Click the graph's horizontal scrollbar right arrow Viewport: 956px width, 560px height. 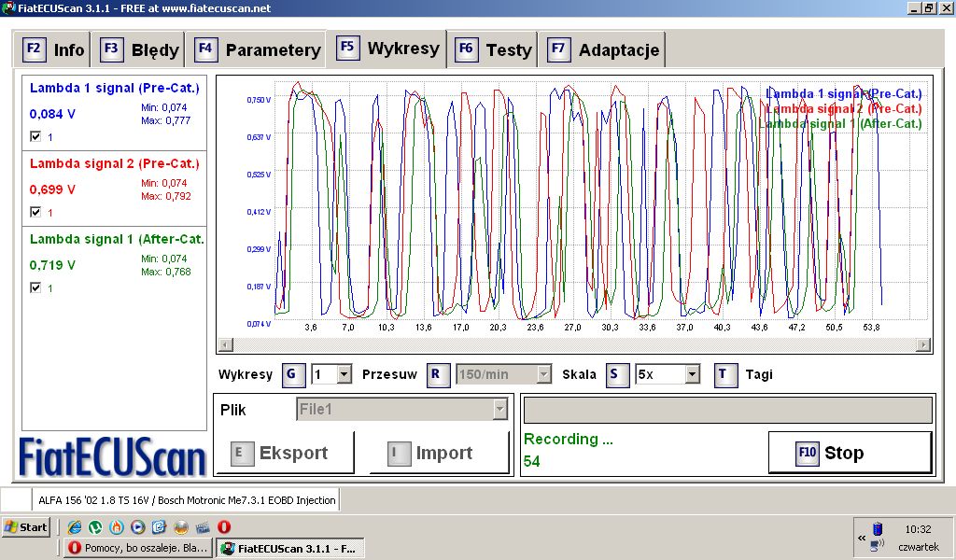click(924, 344)
